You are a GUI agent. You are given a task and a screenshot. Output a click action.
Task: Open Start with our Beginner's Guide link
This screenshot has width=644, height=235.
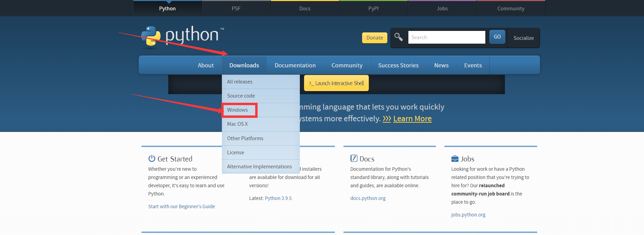click(181, 206)
